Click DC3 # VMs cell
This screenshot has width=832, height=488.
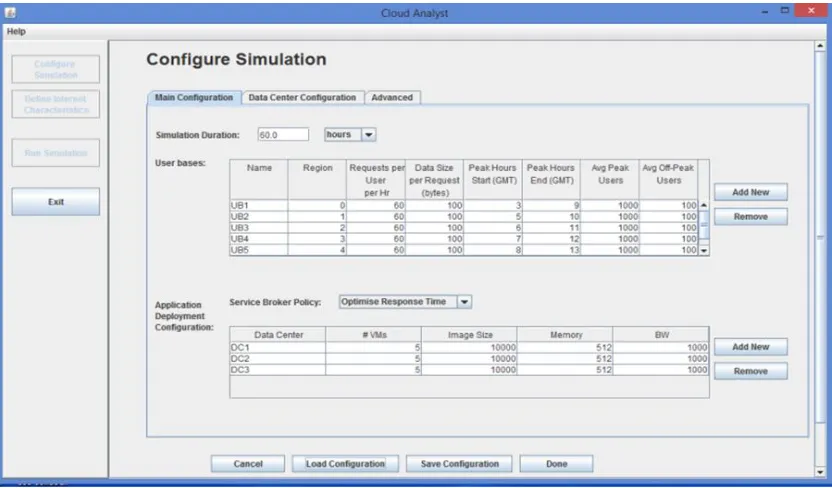[374, 370]
